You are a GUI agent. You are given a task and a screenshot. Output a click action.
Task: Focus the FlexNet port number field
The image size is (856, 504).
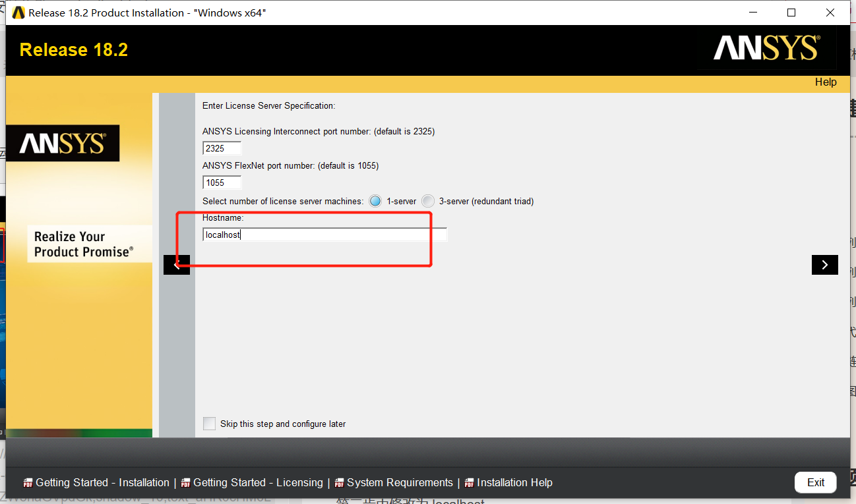[x=222, y=182]
